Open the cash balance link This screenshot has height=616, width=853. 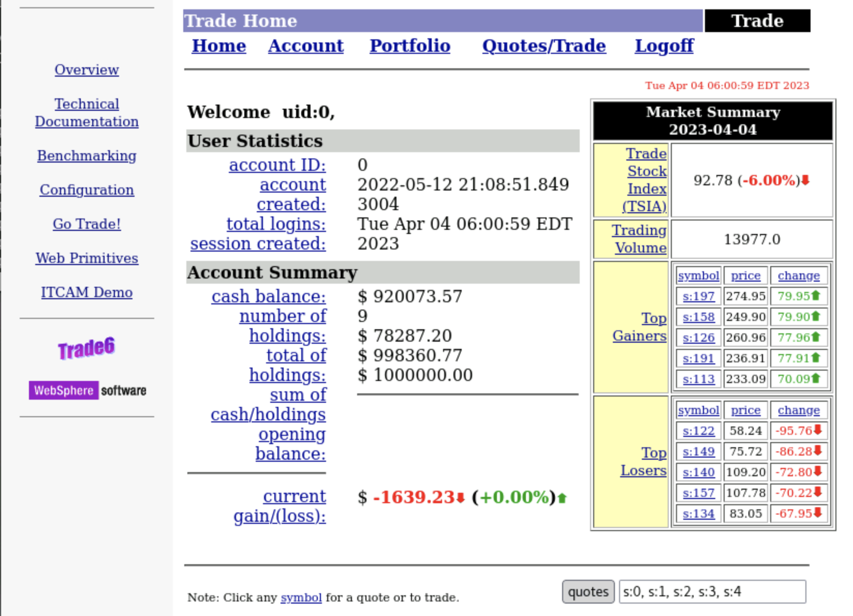pos(269,296)
